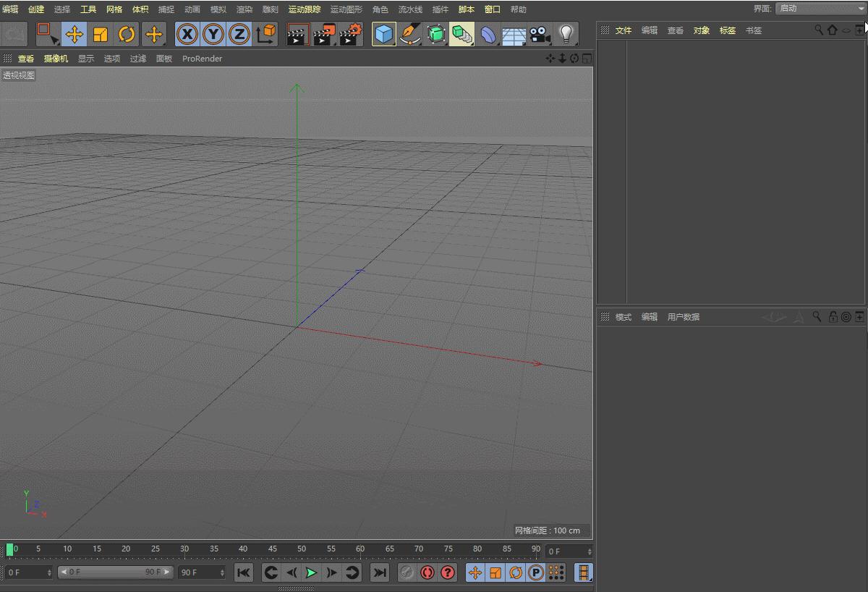Image resolution: width=868 pixels, height=592 pixels.
Task: Open render settings gear clapperboard
Action: point(351,34)
